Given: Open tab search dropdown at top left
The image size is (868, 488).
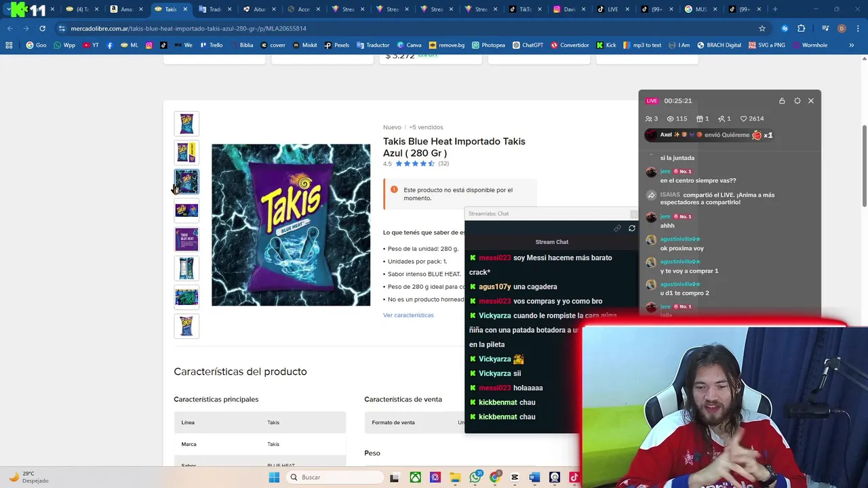Looking at the screenshot, I should pyautogui.click(x=8, y=9).
